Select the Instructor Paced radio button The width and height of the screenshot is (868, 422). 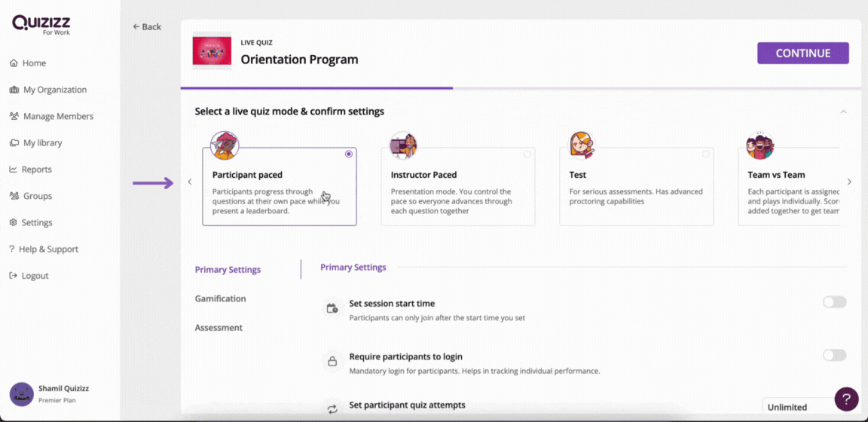[x=527, y=154]
